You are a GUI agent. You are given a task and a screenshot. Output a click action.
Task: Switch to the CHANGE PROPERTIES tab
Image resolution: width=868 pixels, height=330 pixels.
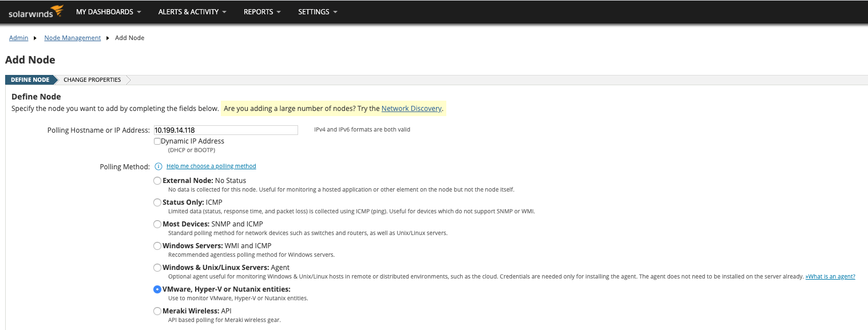92,79
